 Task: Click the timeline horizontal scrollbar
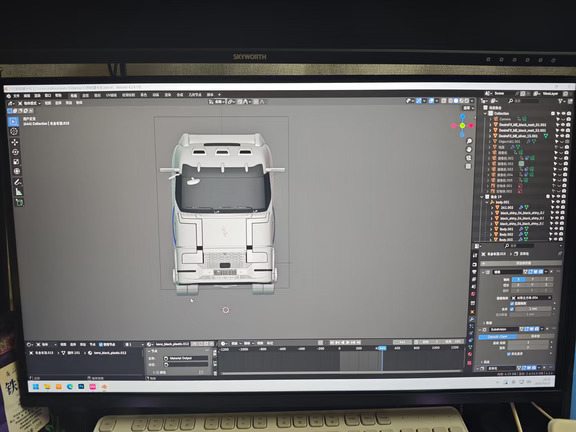coord(342,373)
